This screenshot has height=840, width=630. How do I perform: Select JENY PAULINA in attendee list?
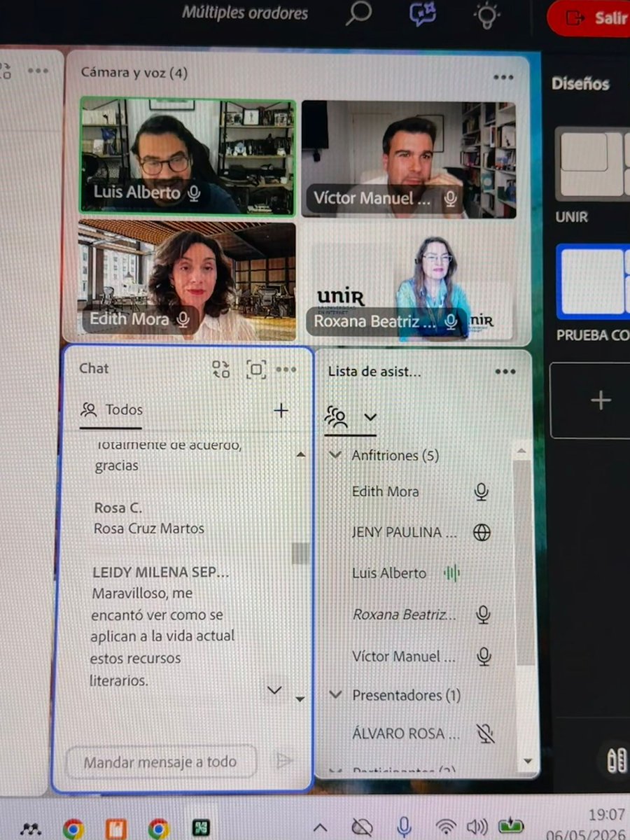(404, 533)
